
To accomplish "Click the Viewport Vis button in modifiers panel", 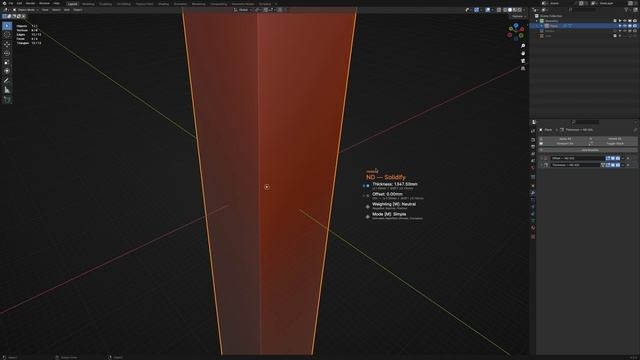I will [x=564, y=144].
